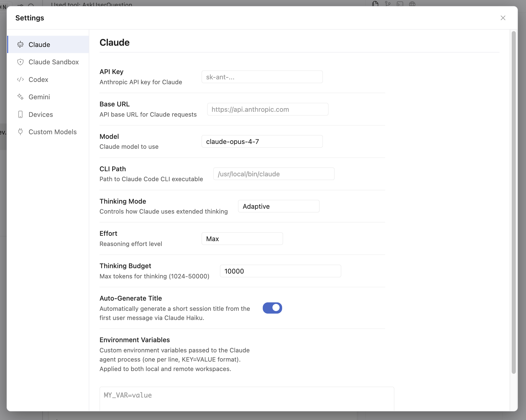Click the "CLI Path" label
Viewport: 526px width, 420px height.
pos(112,169)
